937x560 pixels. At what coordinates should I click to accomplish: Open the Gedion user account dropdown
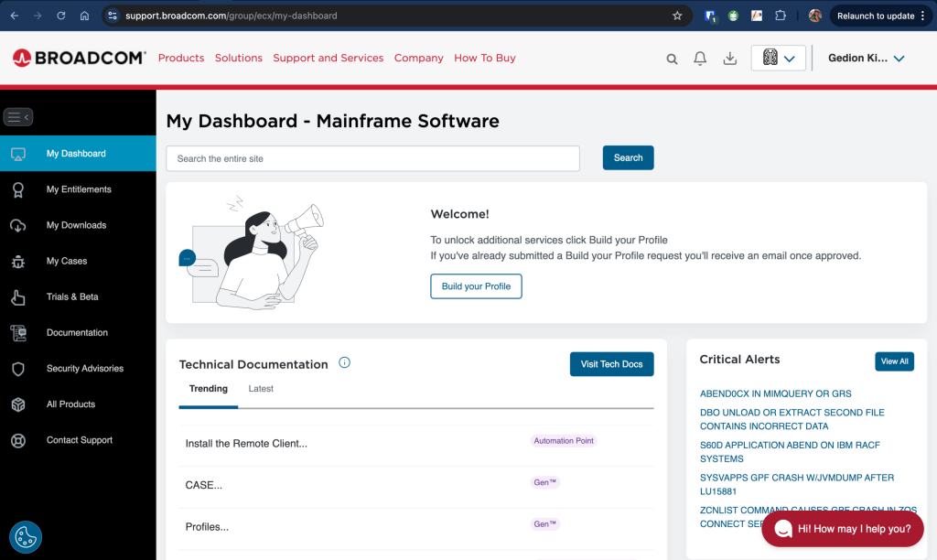[866, 59]
